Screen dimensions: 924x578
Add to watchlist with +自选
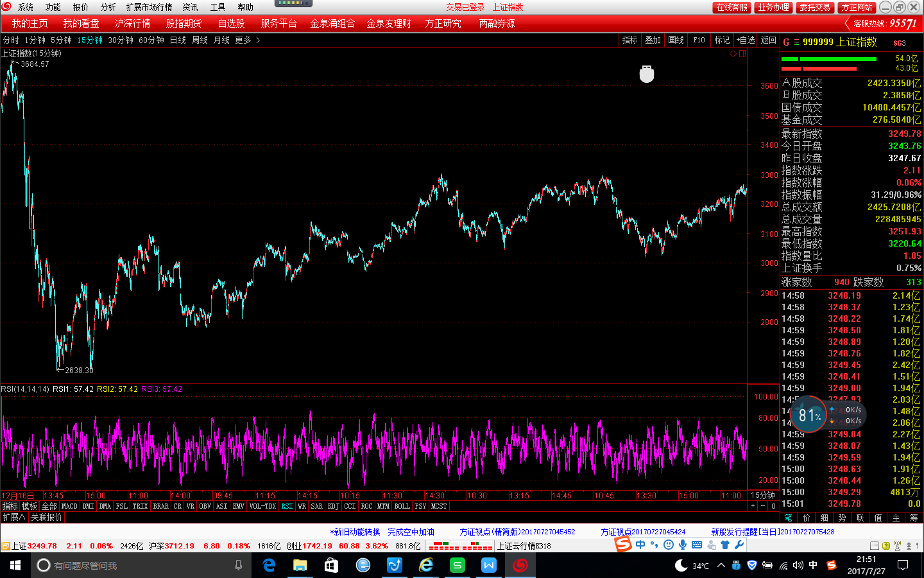[746, 40]
